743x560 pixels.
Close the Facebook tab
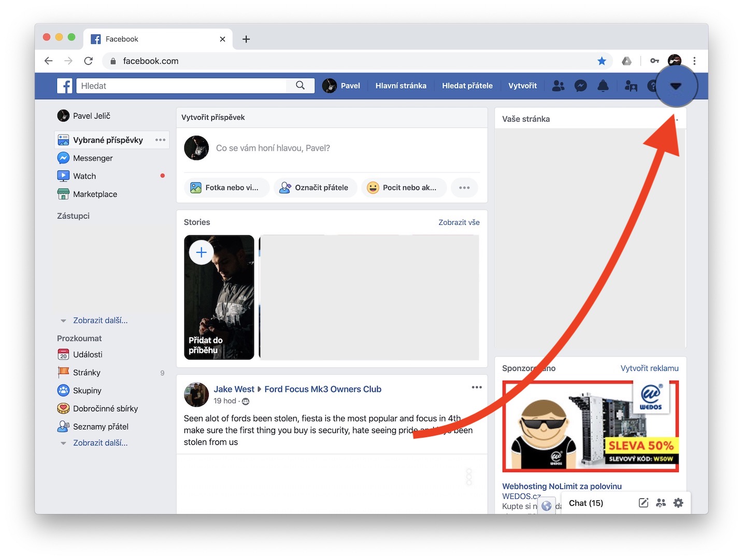click(223, 39)
